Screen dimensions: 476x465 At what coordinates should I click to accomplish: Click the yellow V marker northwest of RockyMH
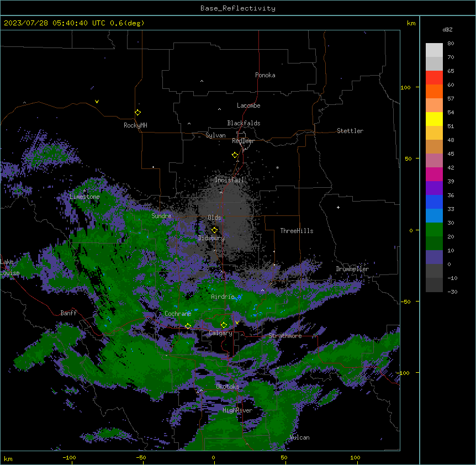pyautogui.click(x=97, y=102)
